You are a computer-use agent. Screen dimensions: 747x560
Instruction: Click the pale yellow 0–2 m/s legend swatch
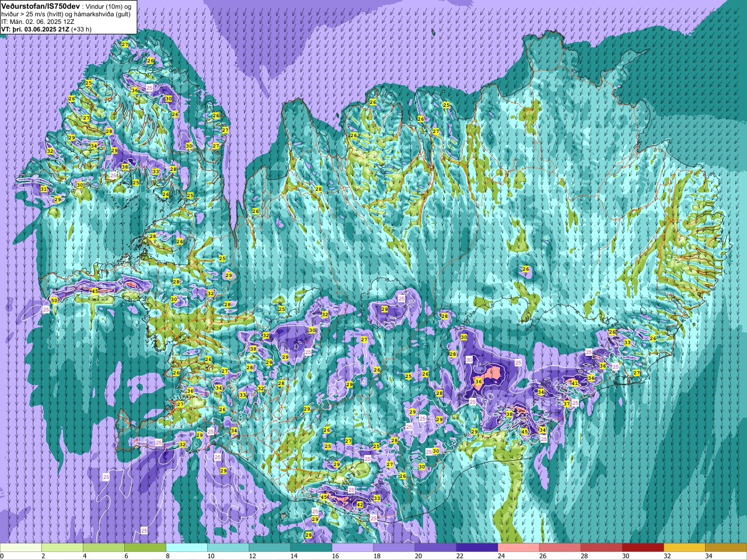pos(21,548)
